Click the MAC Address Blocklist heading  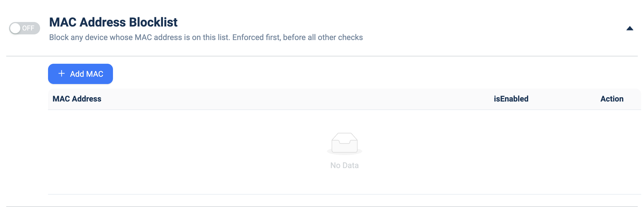click(x=113, y=22)
